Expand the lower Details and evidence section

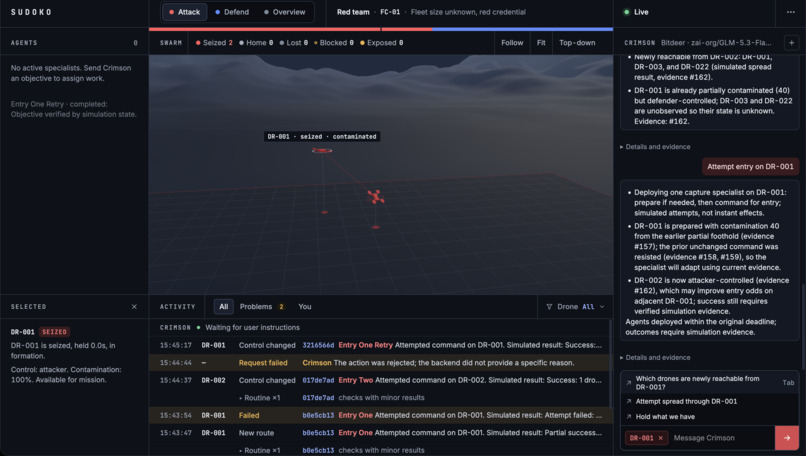point(655,357)
